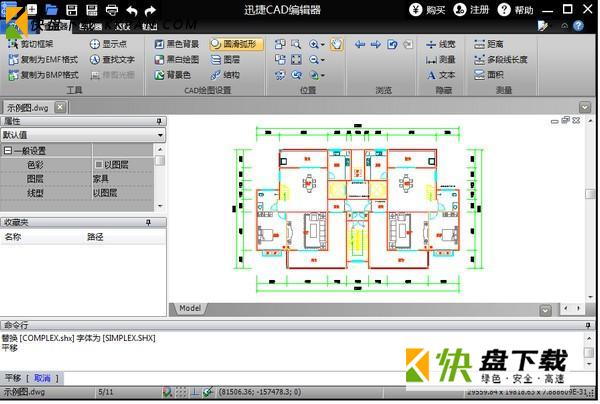The height and width of the screenshot is (404, 600).
Task: Click 查找文字 find text tool
Action: pos(112,59)
